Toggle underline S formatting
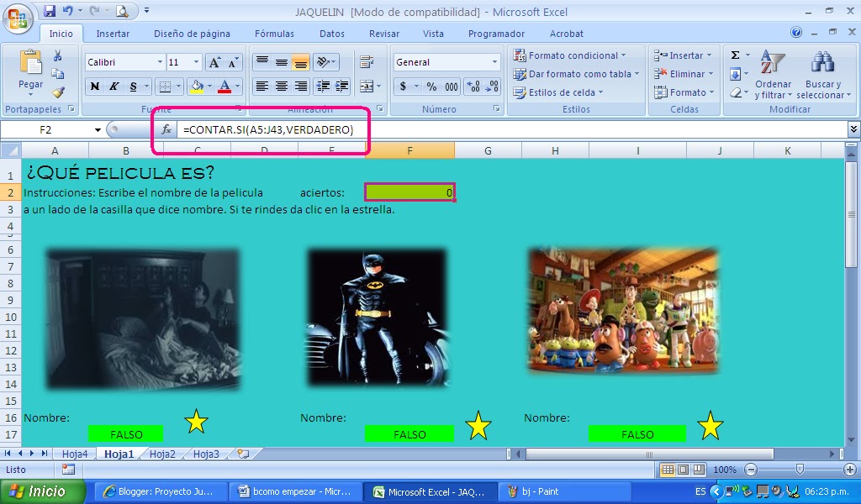This screenshot has height=504, width=861. [133, 87]
